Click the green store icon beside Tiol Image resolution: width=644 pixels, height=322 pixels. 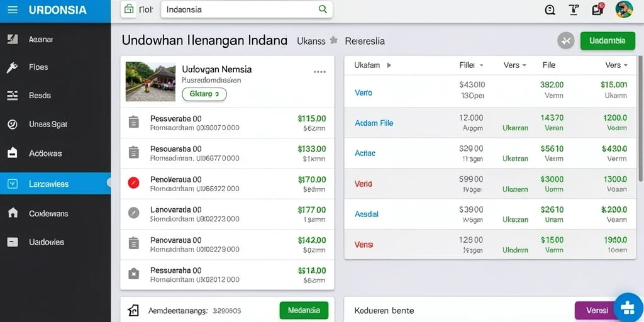tap(128, 9)
